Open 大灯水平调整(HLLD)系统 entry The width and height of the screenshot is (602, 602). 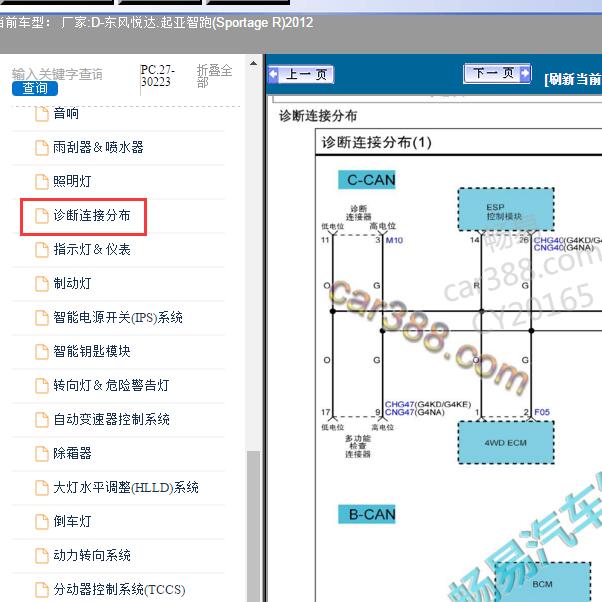point(126,488)
